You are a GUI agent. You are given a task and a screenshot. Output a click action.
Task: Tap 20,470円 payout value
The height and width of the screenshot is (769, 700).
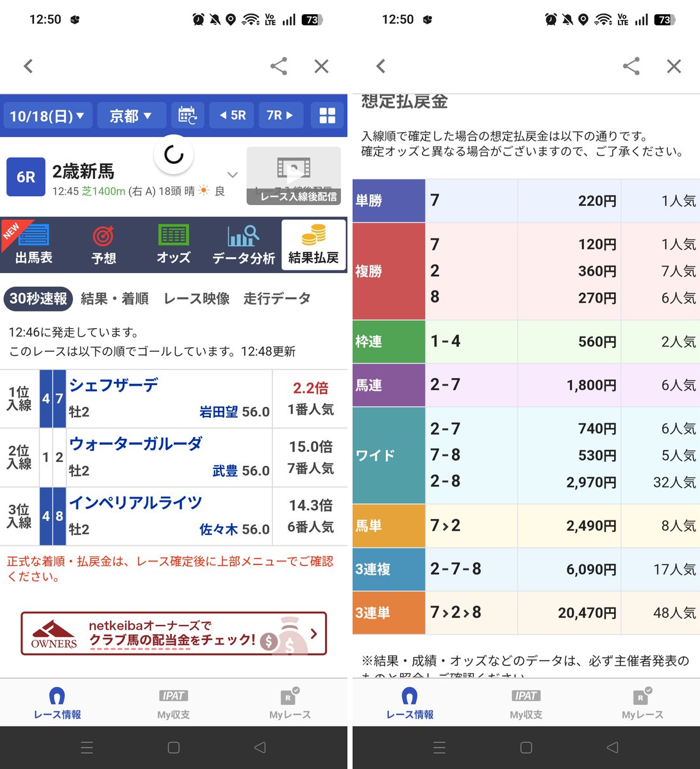click(x=587, y=613)
